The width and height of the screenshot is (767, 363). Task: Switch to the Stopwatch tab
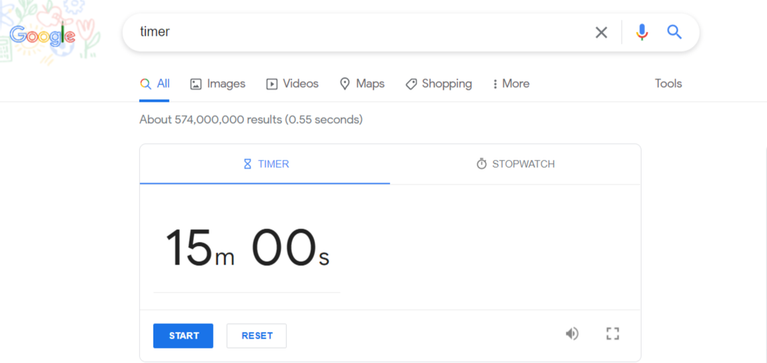pos(516,164)
